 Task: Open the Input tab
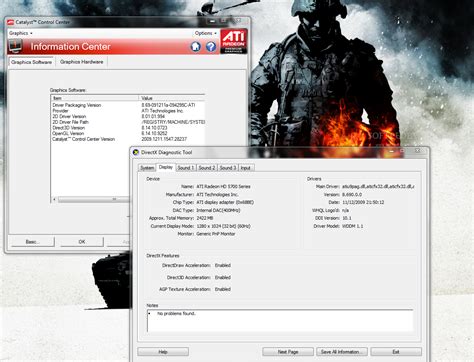pos(246,168)
